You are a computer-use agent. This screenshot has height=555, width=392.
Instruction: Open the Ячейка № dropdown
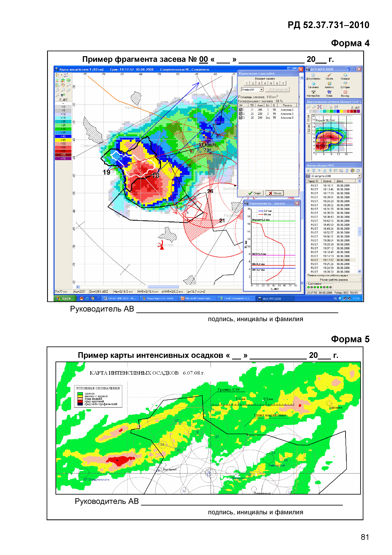coord(261,89)
